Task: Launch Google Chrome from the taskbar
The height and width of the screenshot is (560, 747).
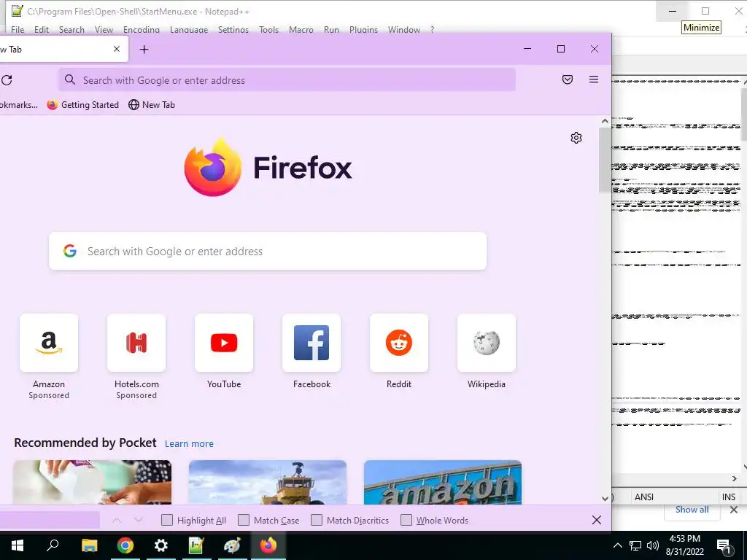Action: pyautogui.click(x=125, y=545)
